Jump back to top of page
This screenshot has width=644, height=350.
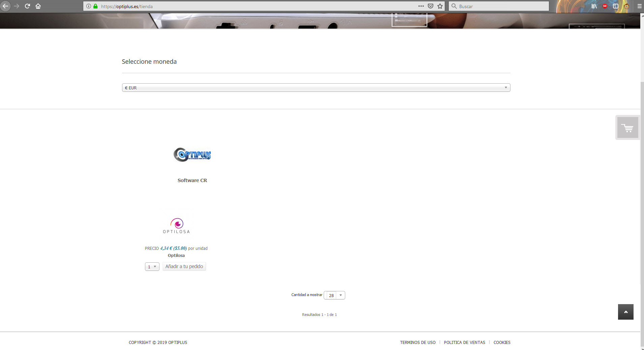tap(626, 312)
